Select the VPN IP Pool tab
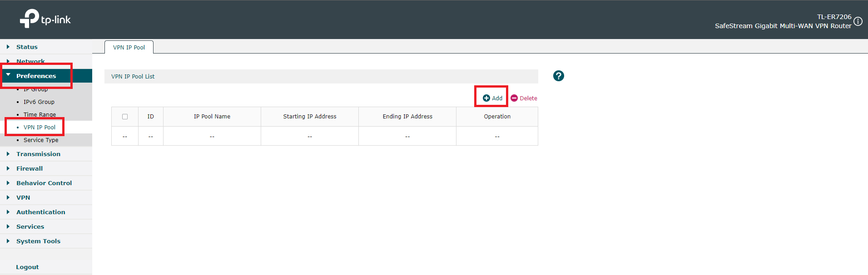This screenshot has height=275, width=868. click(x=129, y=47)
